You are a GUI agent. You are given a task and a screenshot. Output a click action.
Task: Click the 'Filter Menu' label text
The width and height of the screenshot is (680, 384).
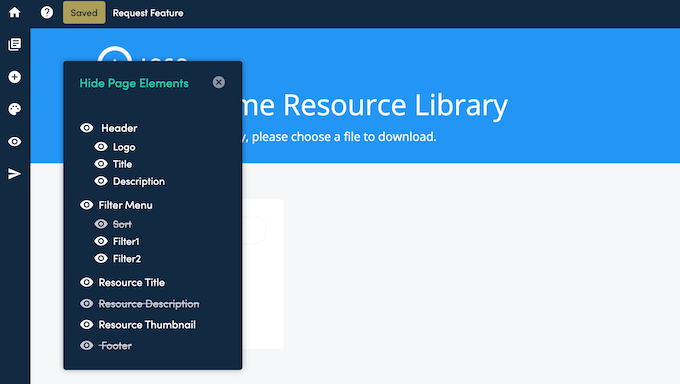(x=125, y=205)
